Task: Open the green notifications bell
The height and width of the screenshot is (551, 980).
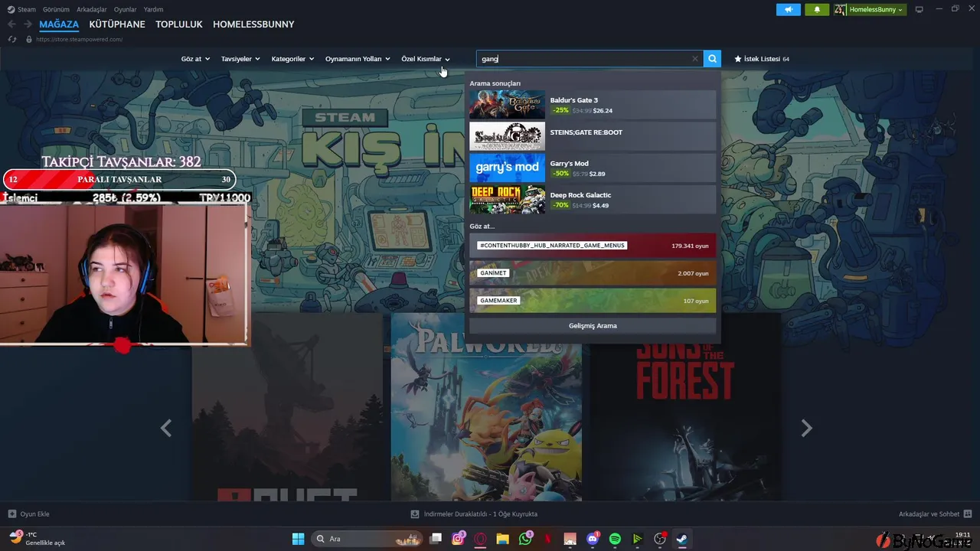Action: pyautogui.click(x=817, y=10)
